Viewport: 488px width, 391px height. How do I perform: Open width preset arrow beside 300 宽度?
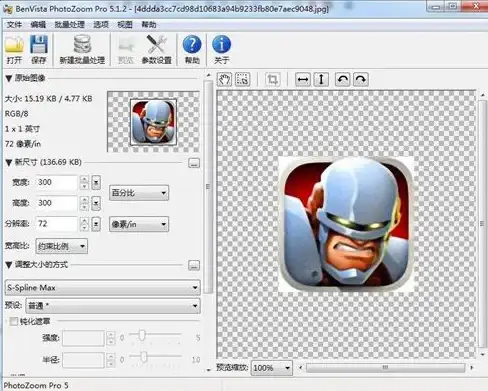96,183
